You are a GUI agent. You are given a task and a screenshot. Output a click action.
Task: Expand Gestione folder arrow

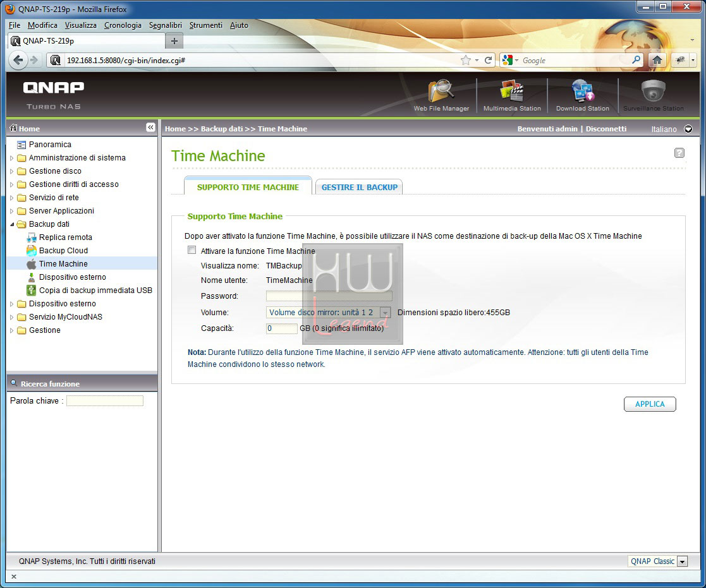coord(12,331)
